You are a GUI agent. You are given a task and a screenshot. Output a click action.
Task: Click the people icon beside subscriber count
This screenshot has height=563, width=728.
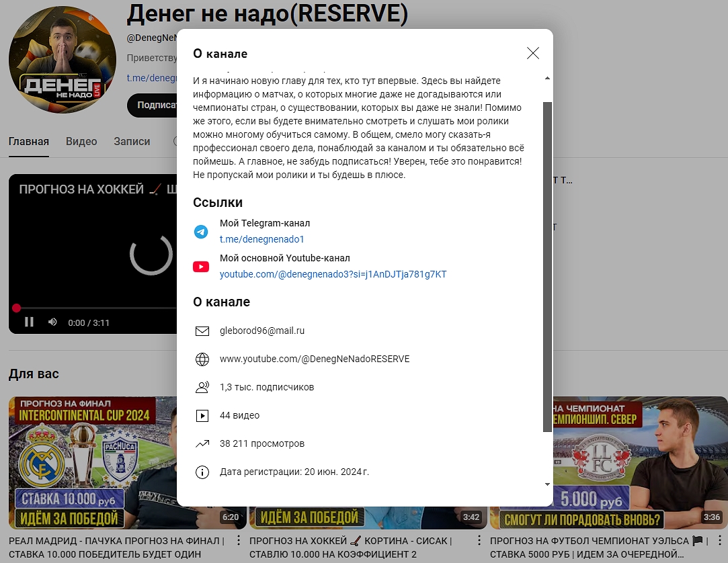(x=202, y=387)
